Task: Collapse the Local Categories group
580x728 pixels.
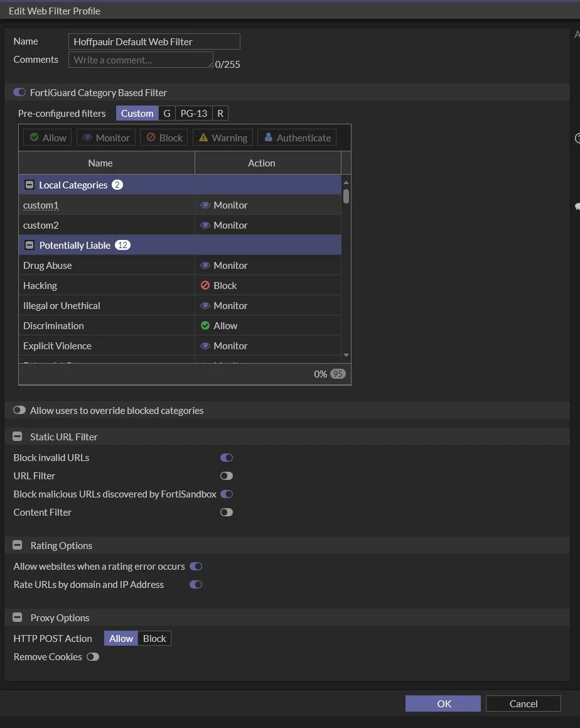Action: click(30, 185)
